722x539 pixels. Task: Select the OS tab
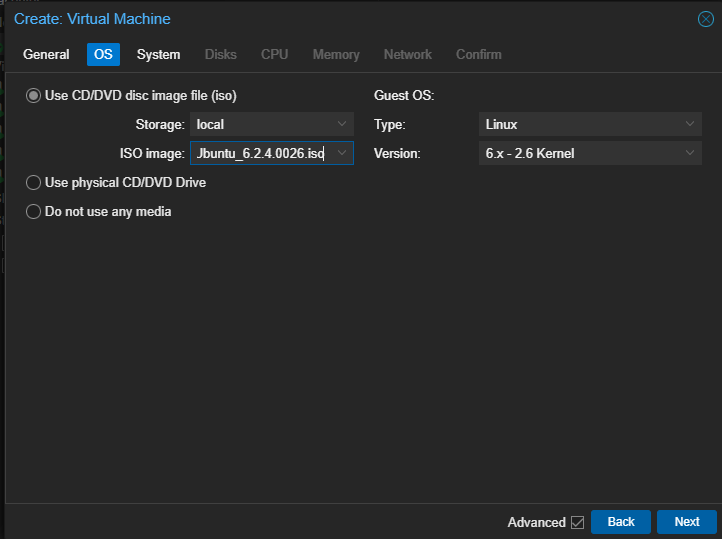click(103, 54)
